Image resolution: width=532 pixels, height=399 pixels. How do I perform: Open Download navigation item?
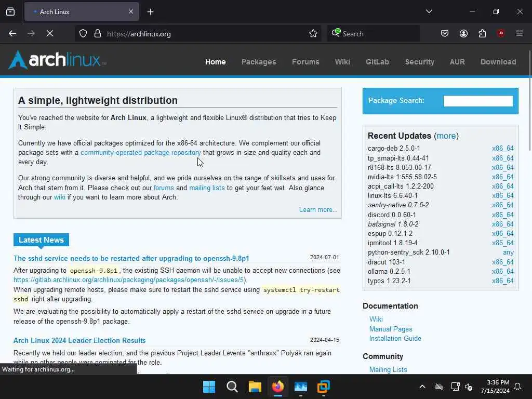(498, 62)
